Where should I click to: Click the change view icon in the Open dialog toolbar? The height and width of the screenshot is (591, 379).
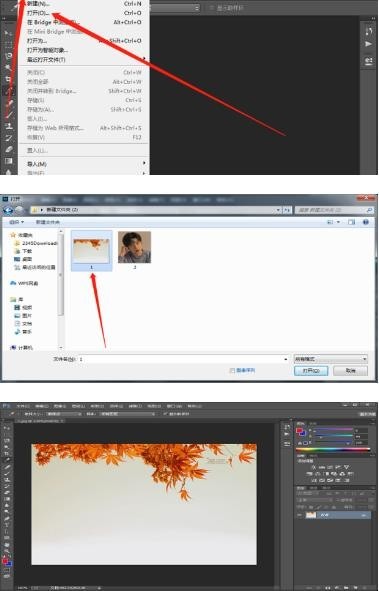pos(330,222)
